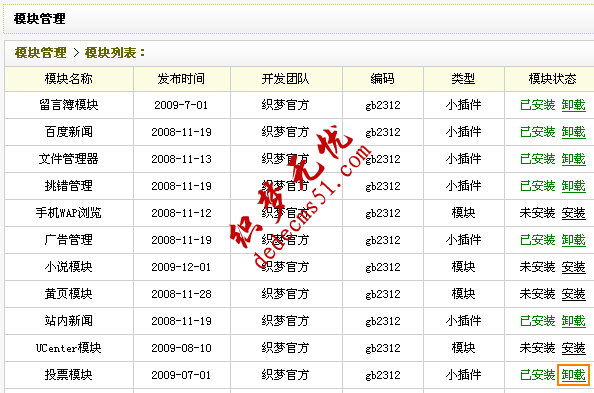
Task: Click 卸载 link for 留言簿模块
Action: tap(573, 105)
